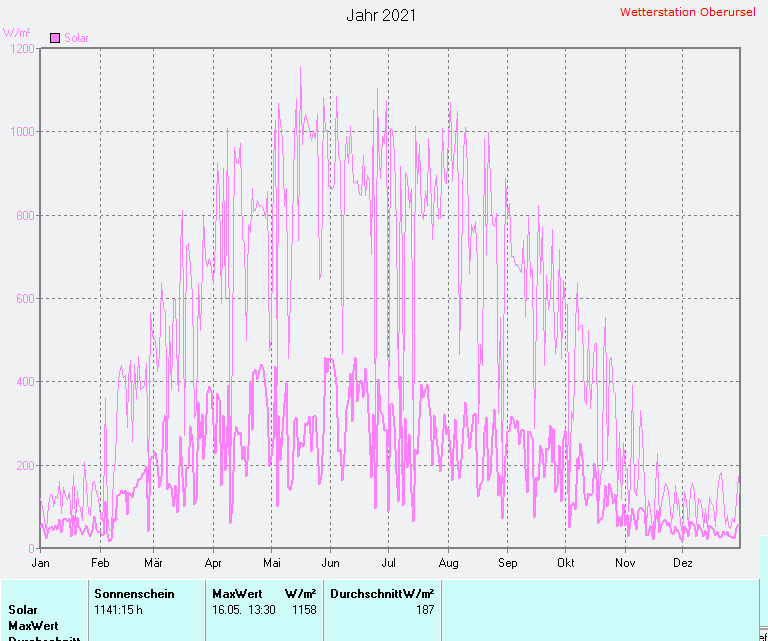The height and width of the screenshot is (641, 768).
Task: Click the 'Nov' month label
Action: coord(625,563)
